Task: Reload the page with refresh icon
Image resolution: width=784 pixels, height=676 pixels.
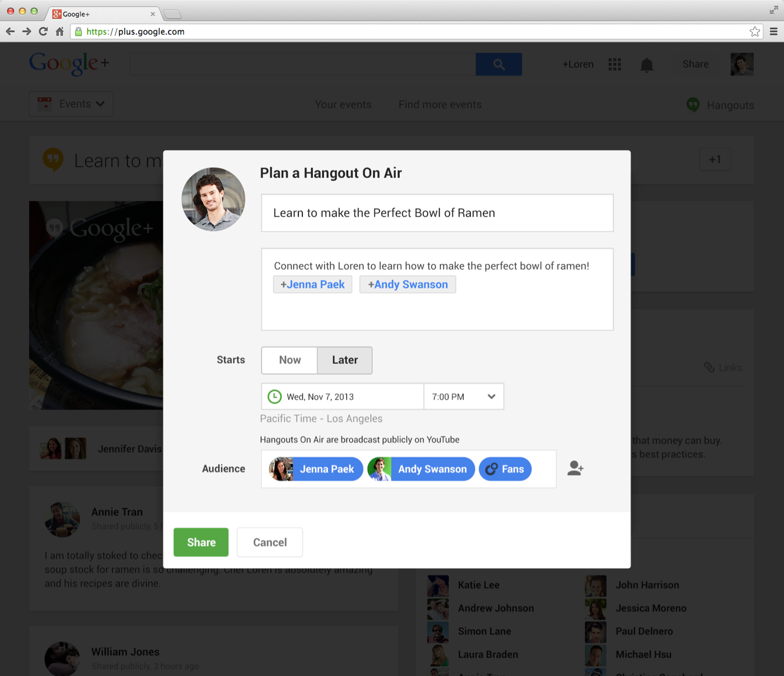Action: point(43,32)
